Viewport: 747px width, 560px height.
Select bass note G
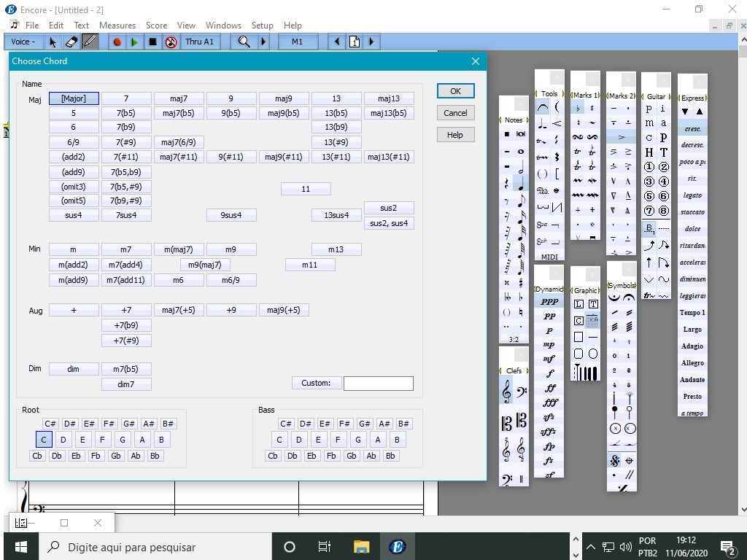[x=357, y=440]
